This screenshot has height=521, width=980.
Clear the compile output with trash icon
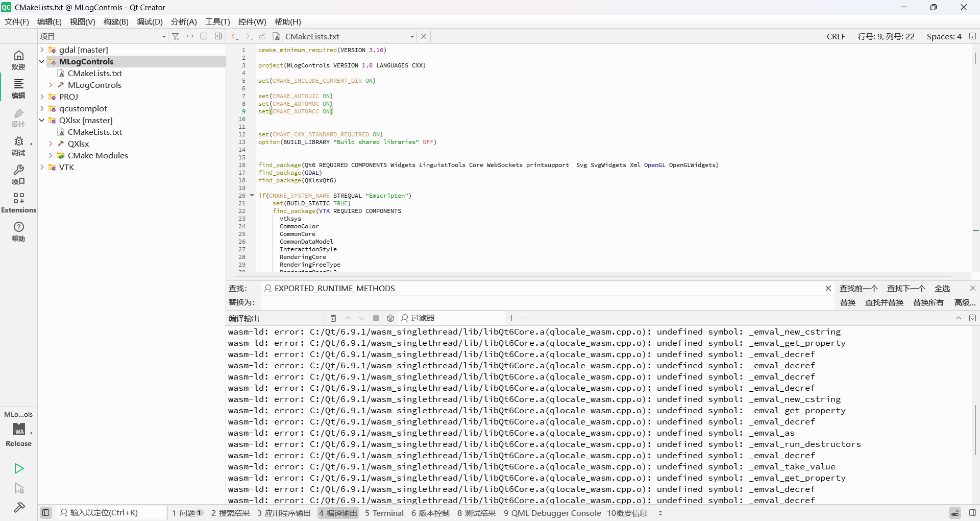(x=333, y=318)
